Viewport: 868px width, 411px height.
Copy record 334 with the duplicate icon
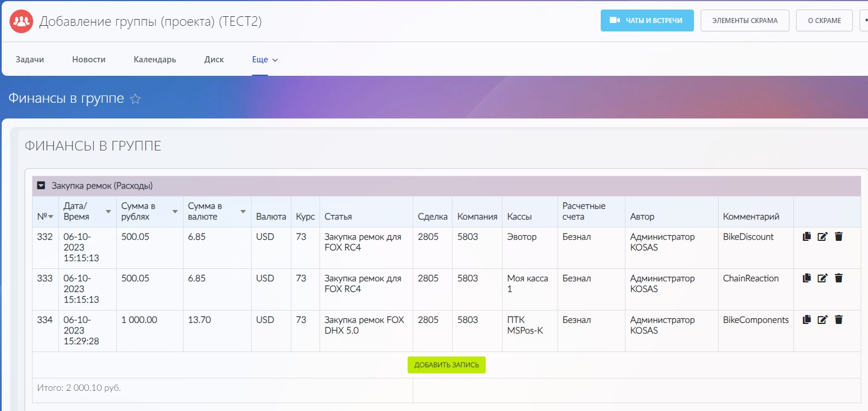(807, 319)
